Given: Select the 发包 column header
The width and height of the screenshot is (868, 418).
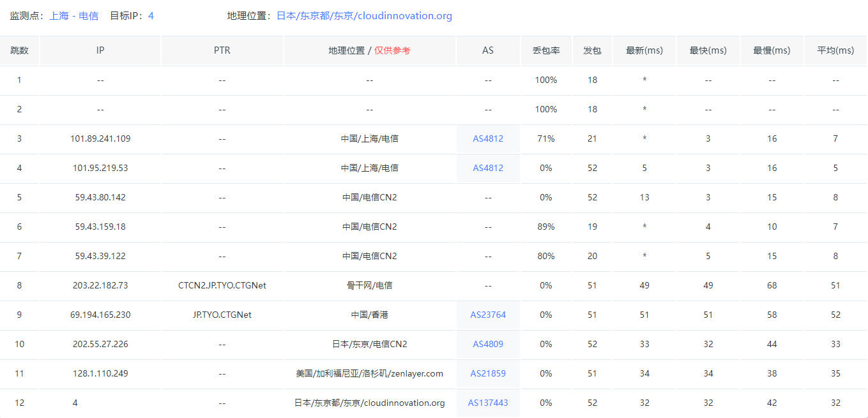Looking at the screenshot, I should pos(592,50).
